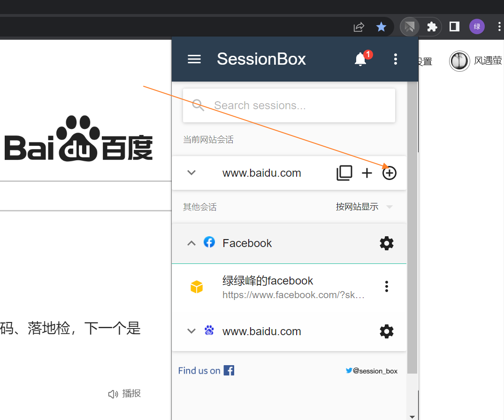Click the Facebook logo icon in group header
Viewport: 504px width, 420px height.
click(x=209, y=242)
